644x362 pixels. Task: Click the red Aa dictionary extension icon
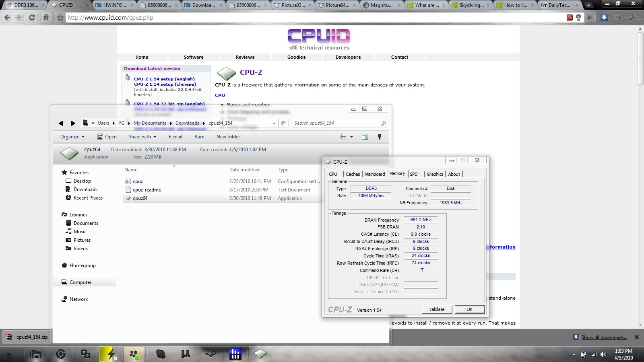pos(570,18)
